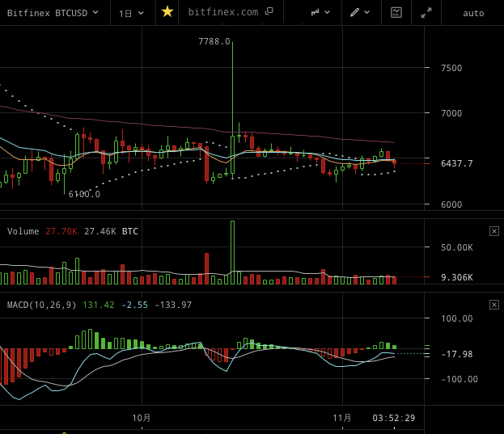Click the tall green candle wick at 7788.0
The width and height of the screenshot is (504, 434).
pyautogui.click(x=232, y=88)
